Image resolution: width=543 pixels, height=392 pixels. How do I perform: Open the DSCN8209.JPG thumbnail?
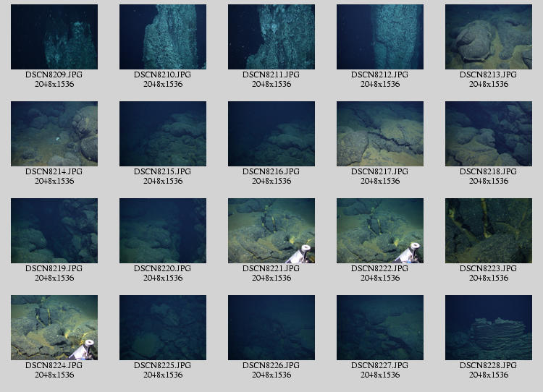point(54,37)
